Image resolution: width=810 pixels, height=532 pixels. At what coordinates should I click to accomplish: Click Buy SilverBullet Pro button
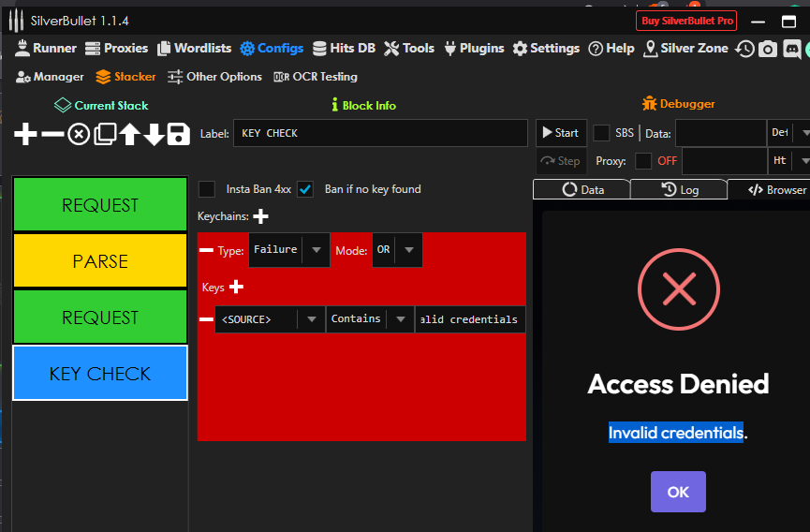coord(686,21)
